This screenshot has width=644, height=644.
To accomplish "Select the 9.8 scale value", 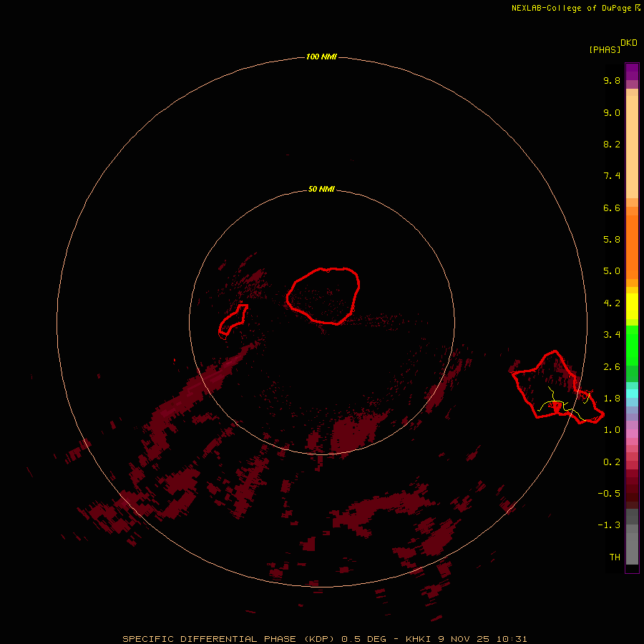I will pos(612,80).
